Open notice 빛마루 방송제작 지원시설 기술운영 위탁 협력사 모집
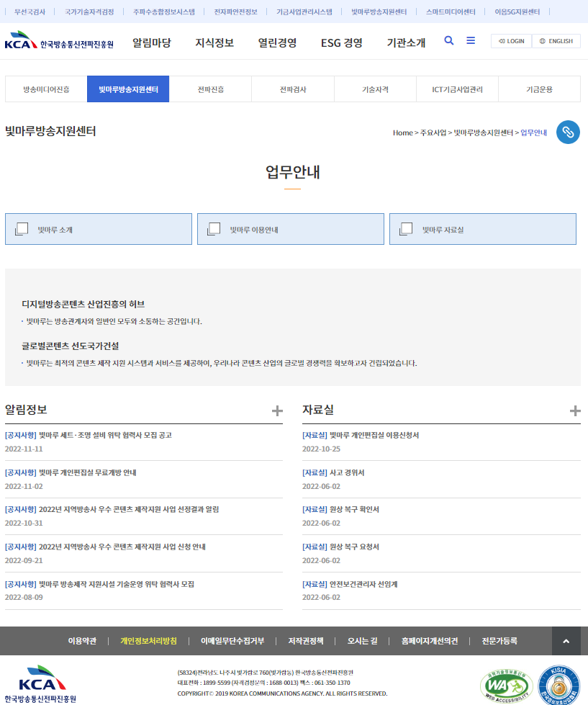This screenshot has width=588, height=705. point(117,584)
